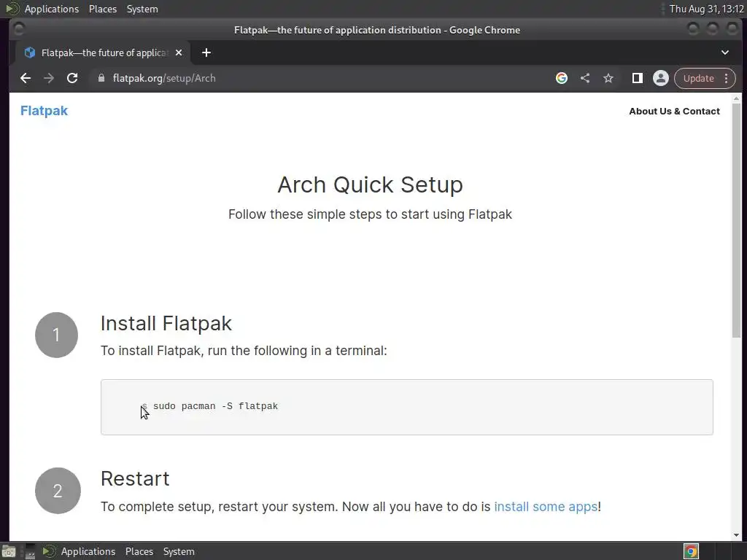Open the top panel Places menu

pyautogui.click(x=102, y=9)
